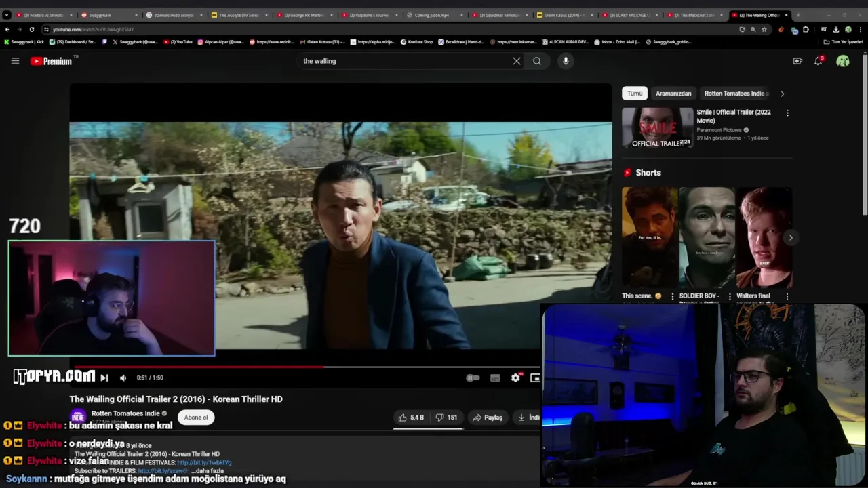Open player settings gear
This screenshot has height=488, width=868.
click(515, 378)
